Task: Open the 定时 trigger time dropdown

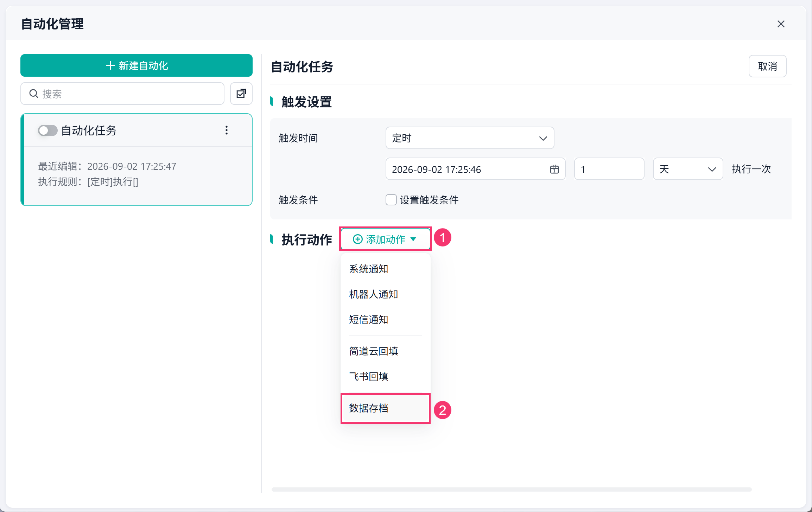Action: click(470, 138)
